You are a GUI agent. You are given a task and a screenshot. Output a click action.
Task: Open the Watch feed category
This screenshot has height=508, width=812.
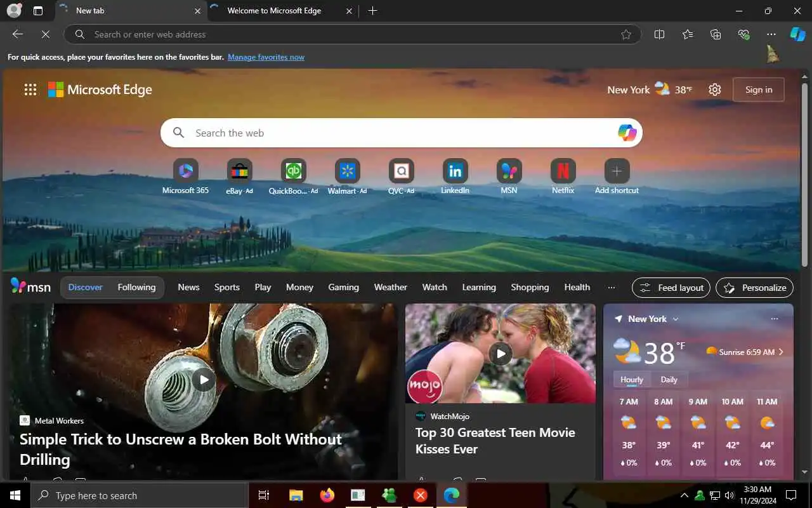(x=435, y=287)
